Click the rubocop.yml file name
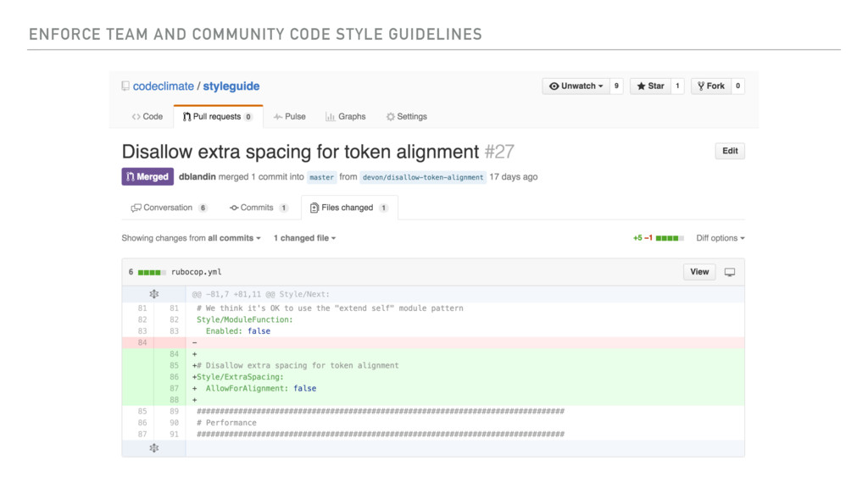This screenshot has width=868, height=488. coord(196,272)
